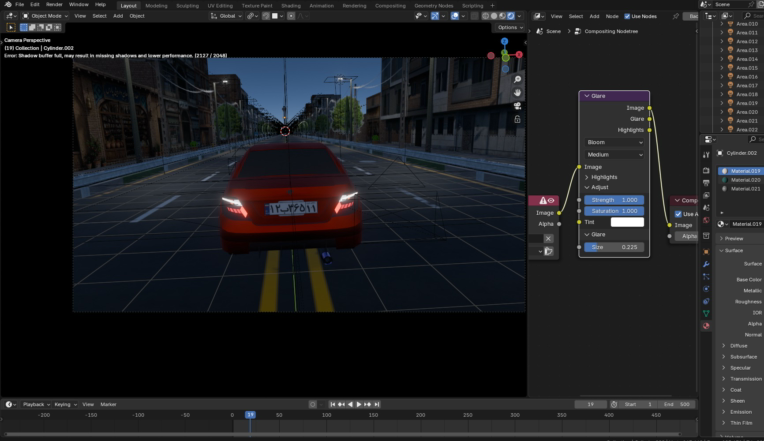The height and width of the screenshot is (441, 764).
Task: Open the Object Mode dropdown
Action: pyautogui.click(x=45, y=16)
